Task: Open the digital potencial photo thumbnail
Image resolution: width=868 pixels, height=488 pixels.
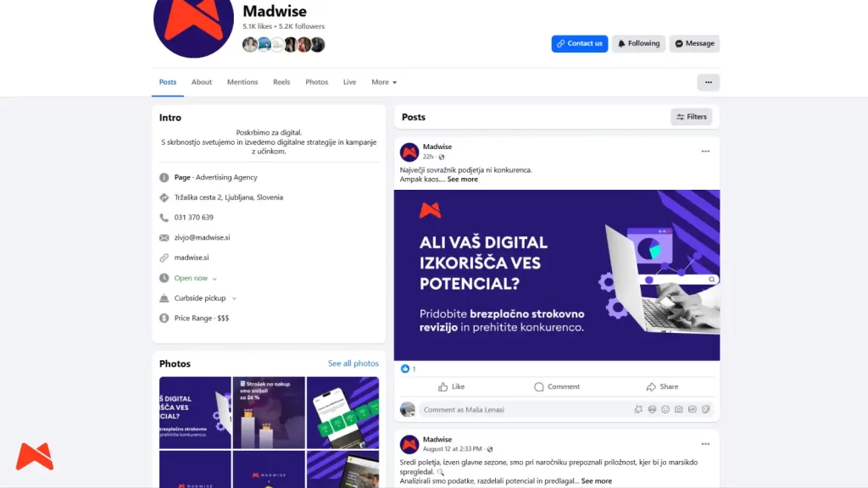Action: coord(195,413)
